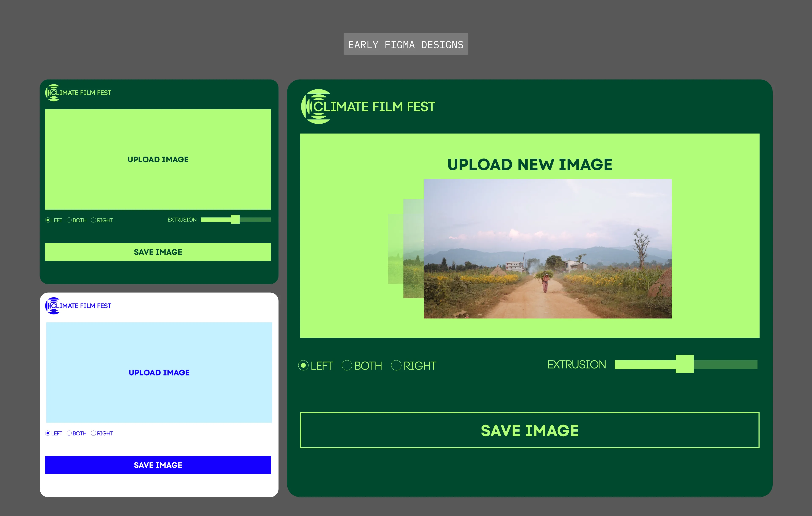Pick LEFT radio in white blue design
Image resolution: width=812 pixels, height=516 pixels.
48,433
